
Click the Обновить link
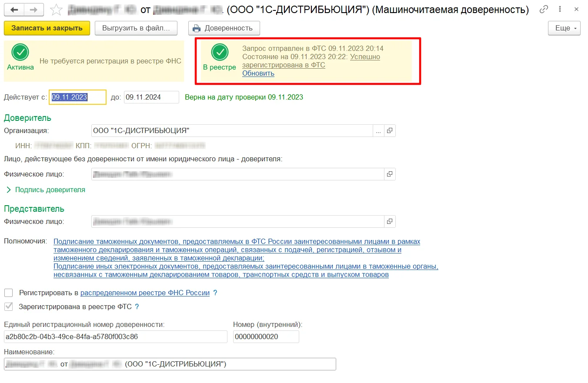(x=258, y=73)
